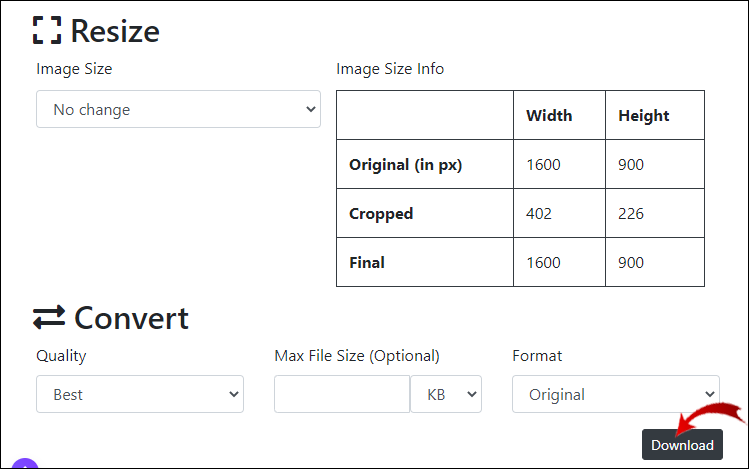Click the purple circle icon at bottom
The image size is (749, 469).
coord(25,465)
